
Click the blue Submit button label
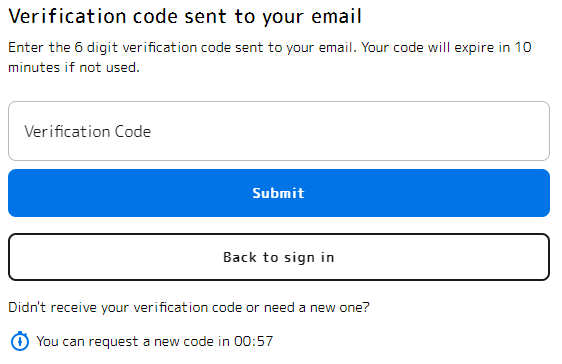[x=278, y=193]
